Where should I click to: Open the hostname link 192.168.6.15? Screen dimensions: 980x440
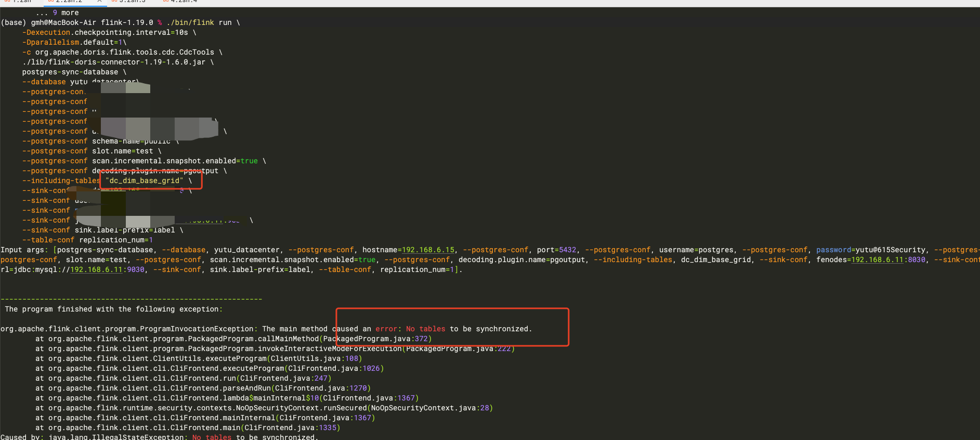(x=428, y=250)
